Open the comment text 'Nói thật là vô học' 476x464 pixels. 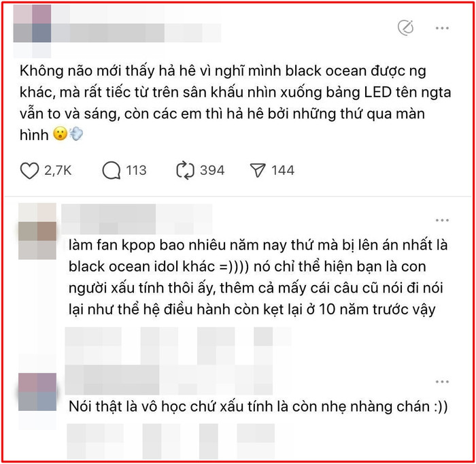point(258,407)
